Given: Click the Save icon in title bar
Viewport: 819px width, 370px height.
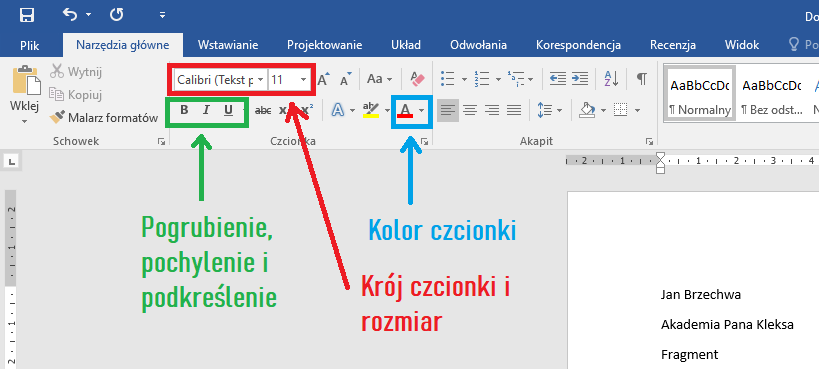Looking at the screenshot, I should click(x=27, y=15).
